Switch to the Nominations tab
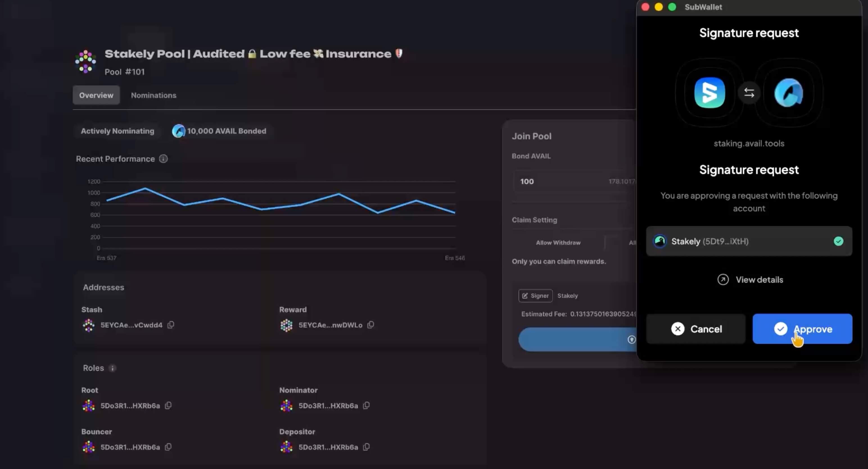 [153, 95]
